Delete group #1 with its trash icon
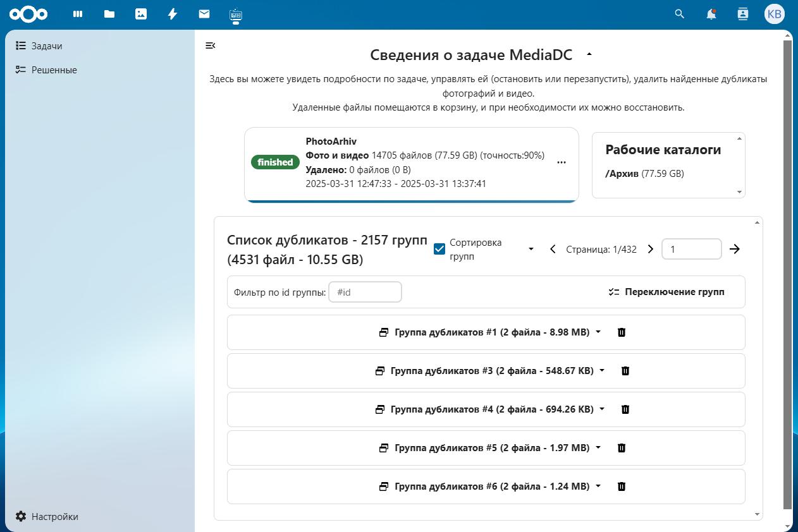The height and width of the screenshot is (532, 798). point(622,332)
